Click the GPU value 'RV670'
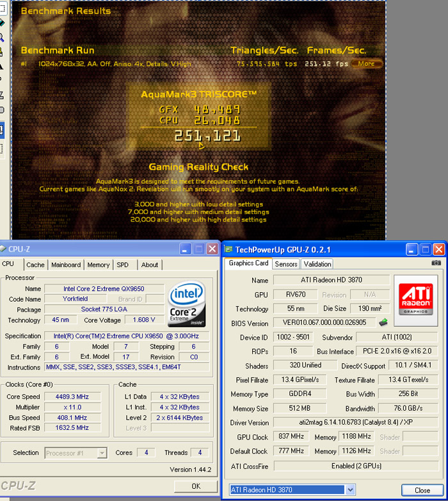Screen dimensions: 448x501 [296, 294]
